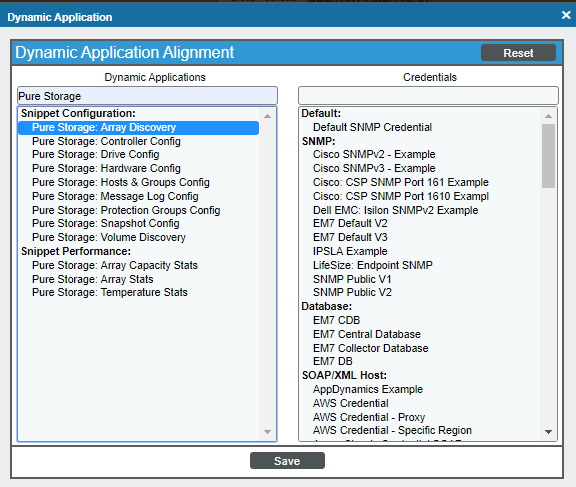Image resolution: width=576 pixels, height=487 pixels.
Task: Select Pure Storage: Array Stats
Action: tap(93, 279)
